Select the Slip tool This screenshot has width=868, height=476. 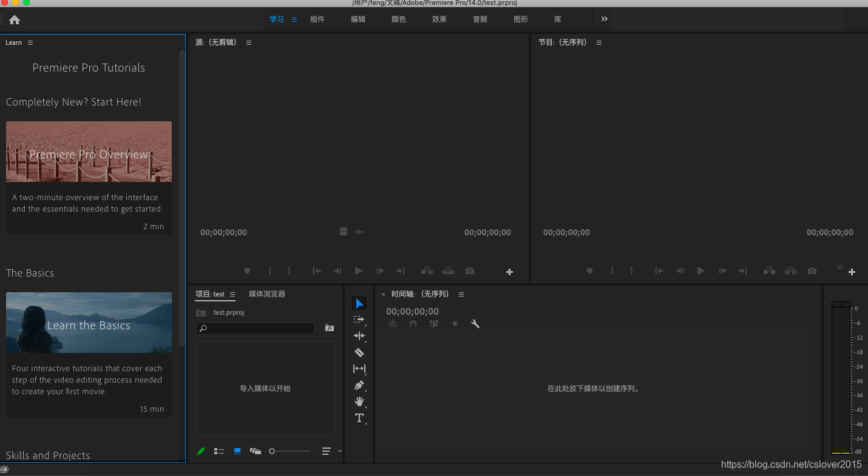pos(359,369)
